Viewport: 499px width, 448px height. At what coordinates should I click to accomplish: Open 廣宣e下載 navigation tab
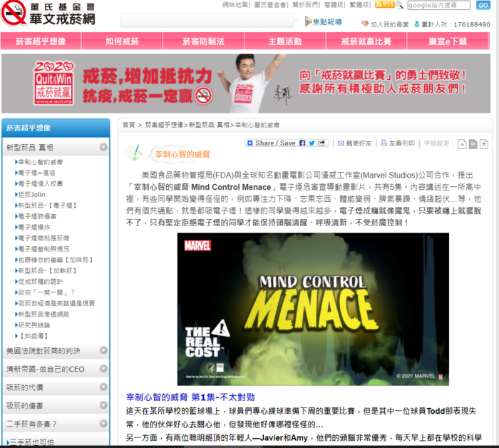(448, 41)
